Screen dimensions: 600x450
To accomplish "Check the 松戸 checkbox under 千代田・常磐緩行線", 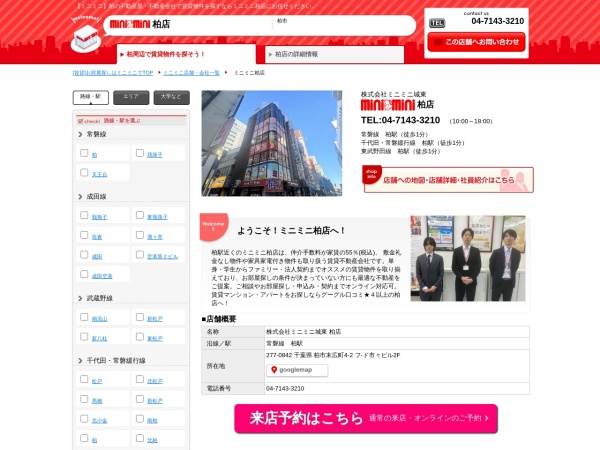I will click(84, 379).
